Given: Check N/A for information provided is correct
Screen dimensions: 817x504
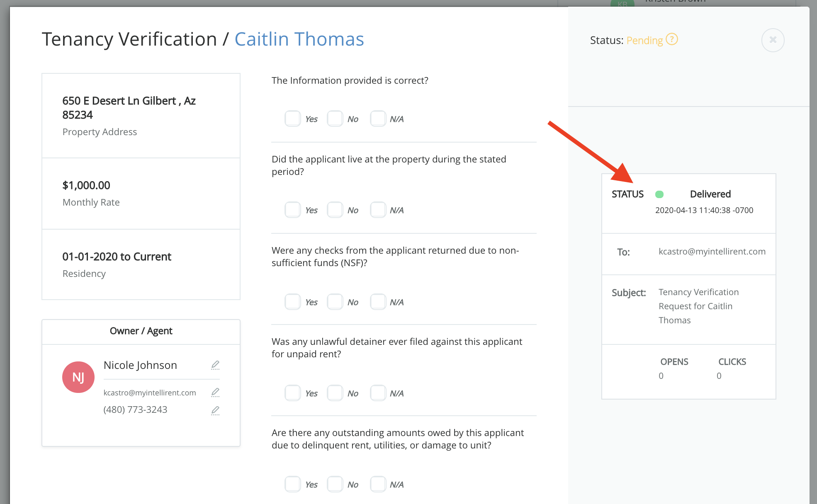Looking at the screenshot, I should [378, 119].
